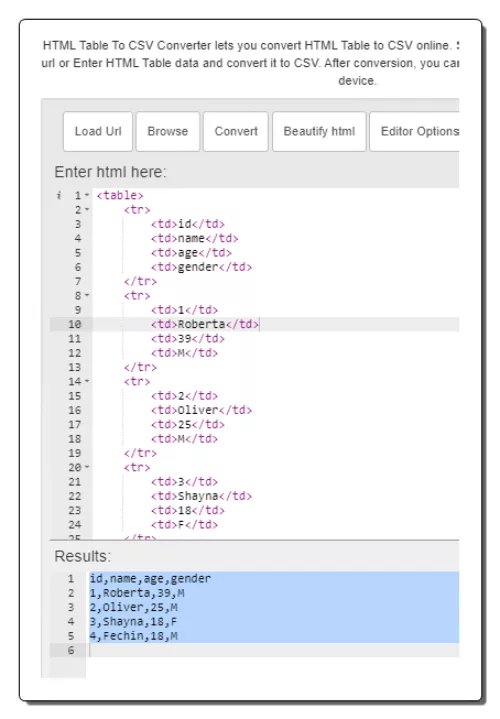Viewport: 500px width, 719px height.
Task: Click the <td>id</td> line in editor
Action: pos(188,224)
